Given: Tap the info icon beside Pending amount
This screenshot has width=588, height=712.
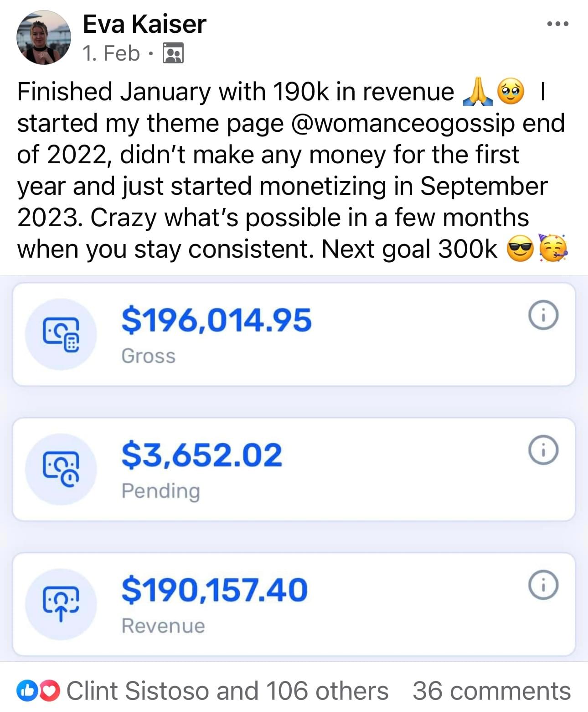Looking at the screenshot, I should pyautogui.click(x=543, y=450).
